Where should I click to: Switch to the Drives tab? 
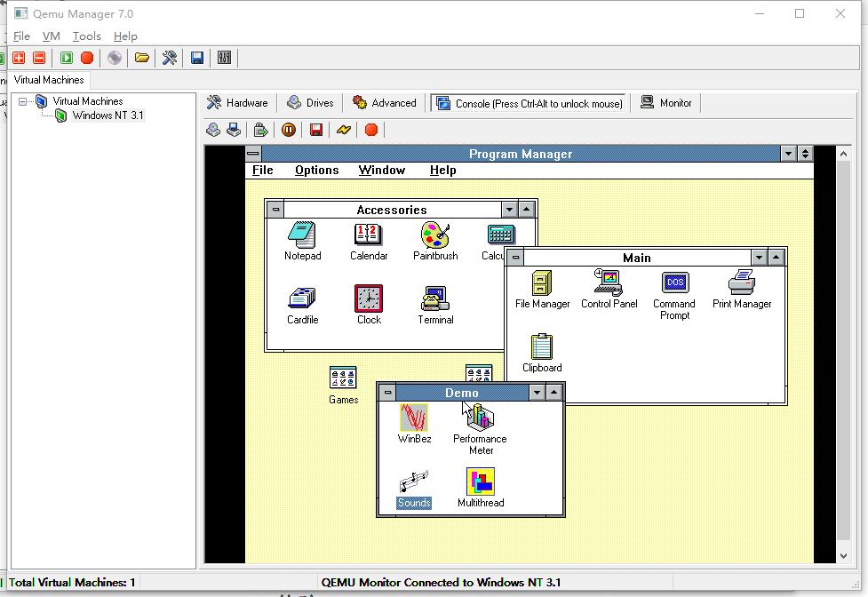pyautogui.click(x=310, y=103)
